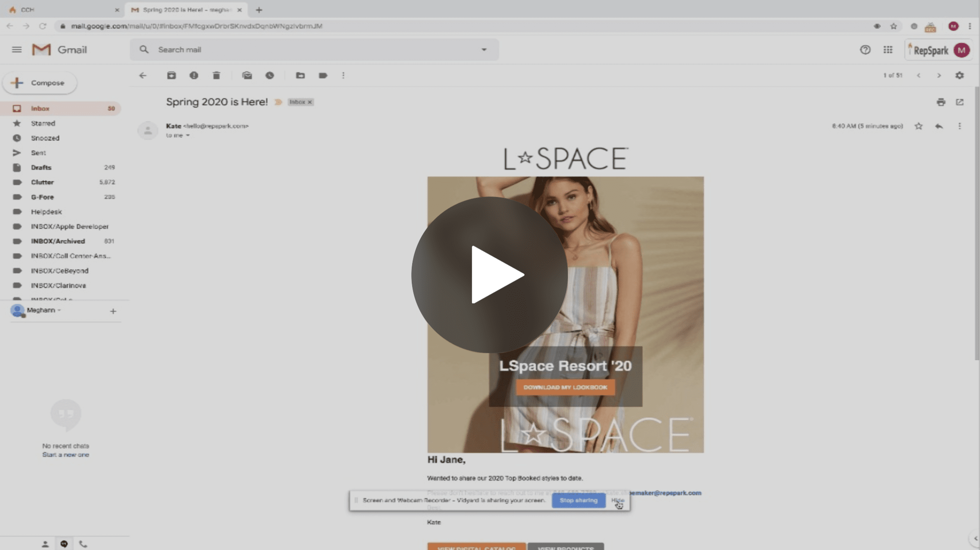Viewport: 980px width, 550px height.
Task: Click the repspark.com email link
Action: [665, 493]
